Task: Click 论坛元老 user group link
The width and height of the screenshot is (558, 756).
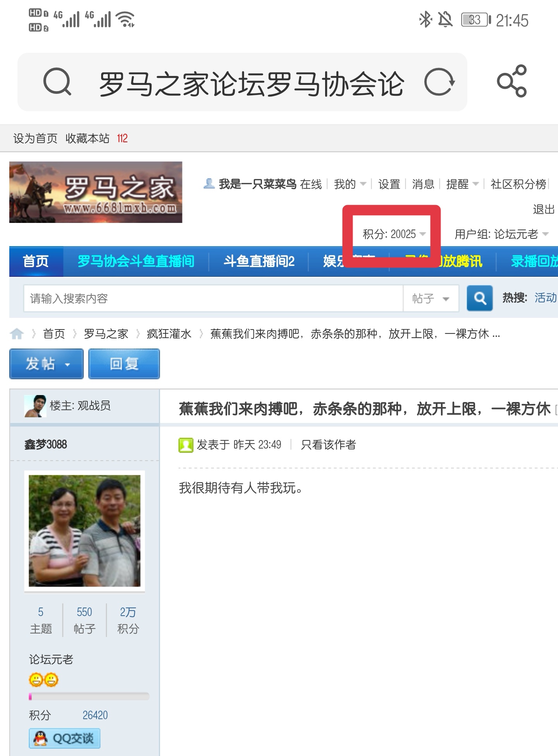Action: [51, 659]
